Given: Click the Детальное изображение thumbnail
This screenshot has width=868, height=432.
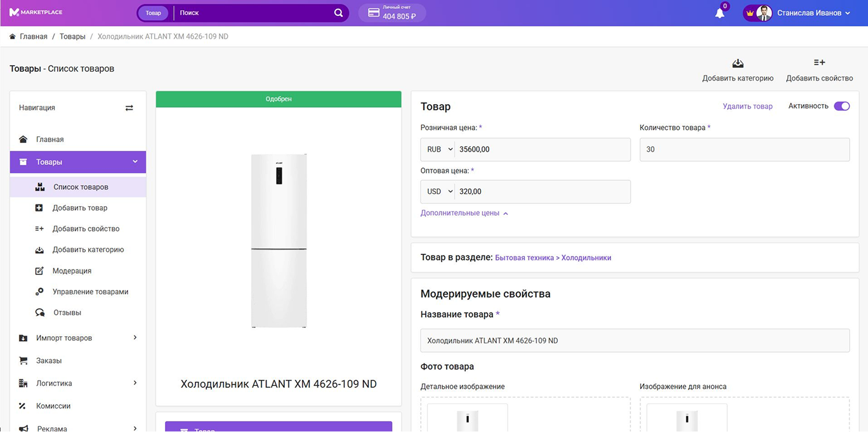Looking at the screenshot, I should coord(468,418).
